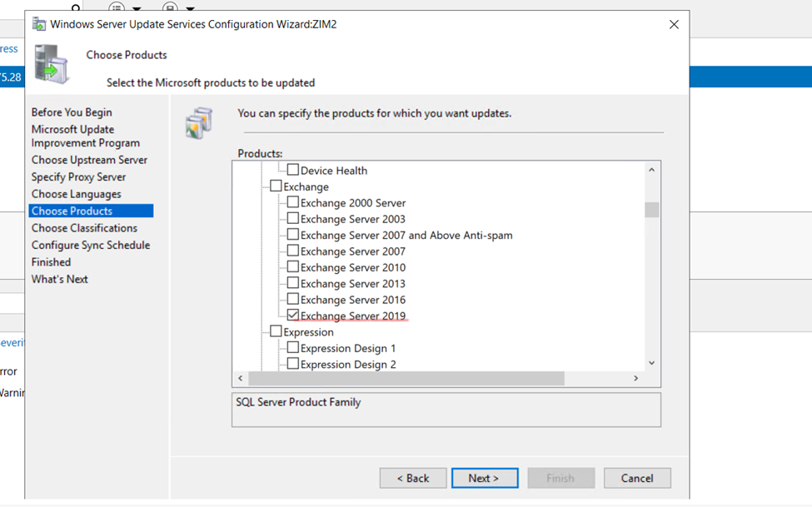Screen dimensions: 812x507
Task: Click the server update header icon
Action: [52, 66]
